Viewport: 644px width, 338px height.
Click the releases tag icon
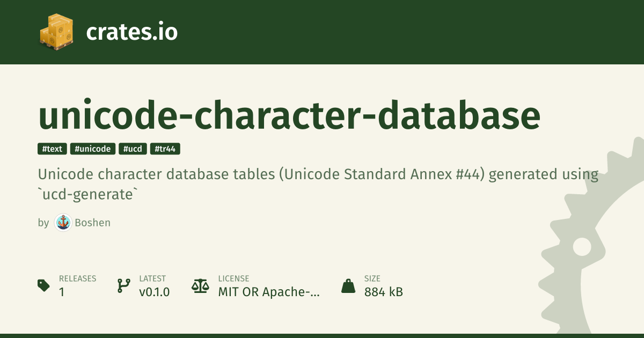44,285
